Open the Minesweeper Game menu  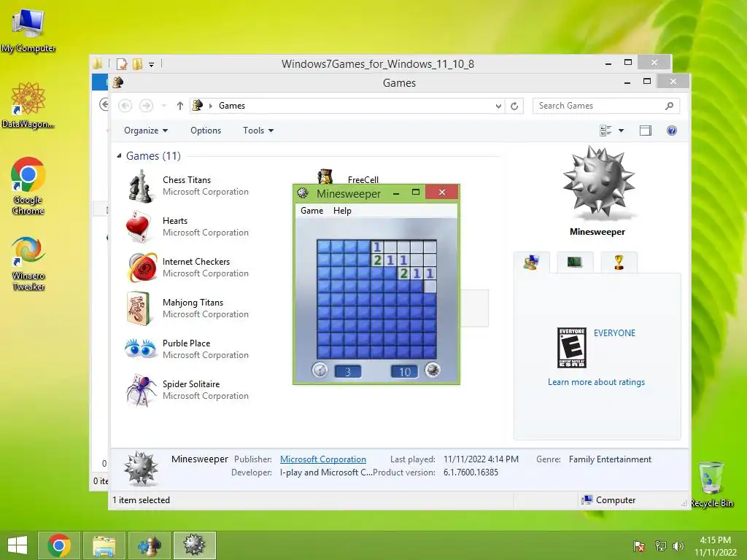tap(311, 211)
